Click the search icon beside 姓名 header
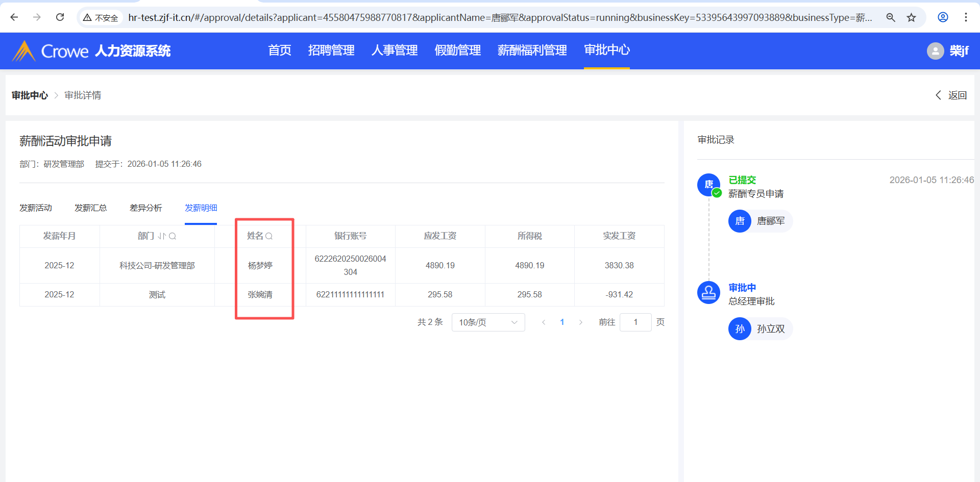980x482 pixels. pyautogui.click(x=269, y=236)
